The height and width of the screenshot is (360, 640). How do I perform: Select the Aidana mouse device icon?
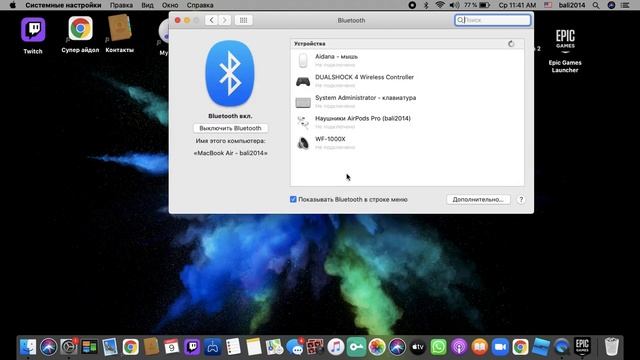point(303,60)
